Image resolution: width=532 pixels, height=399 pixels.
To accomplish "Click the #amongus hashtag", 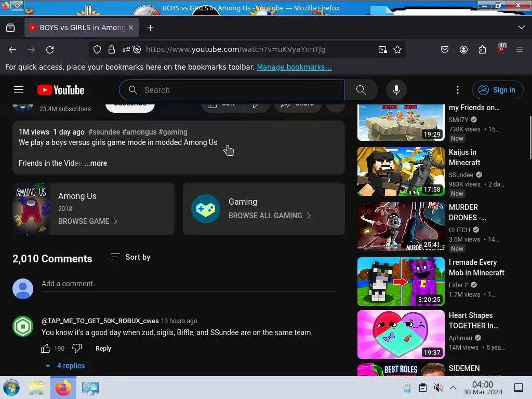I will tap(139, 132).
